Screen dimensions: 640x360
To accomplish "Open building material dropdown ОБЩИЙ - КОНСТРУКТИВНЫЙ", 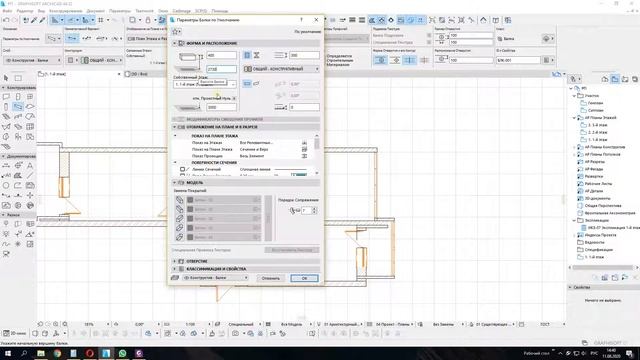I will click(x=281, y=69).
